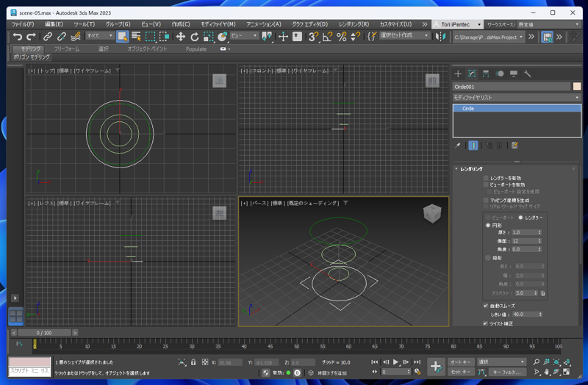Uncheck 自動スムーズ checkbox
The image size is (588, 385).
tap(486, 306)
